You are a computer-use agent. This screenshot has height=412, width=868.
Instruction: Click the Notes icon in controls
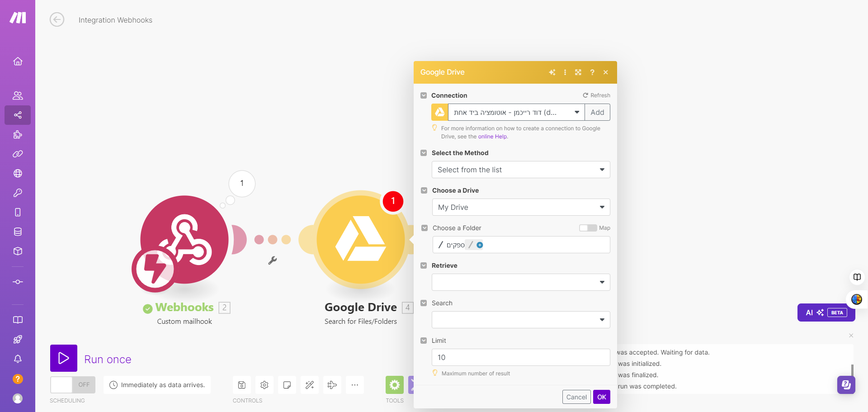(x=287, y=385)
